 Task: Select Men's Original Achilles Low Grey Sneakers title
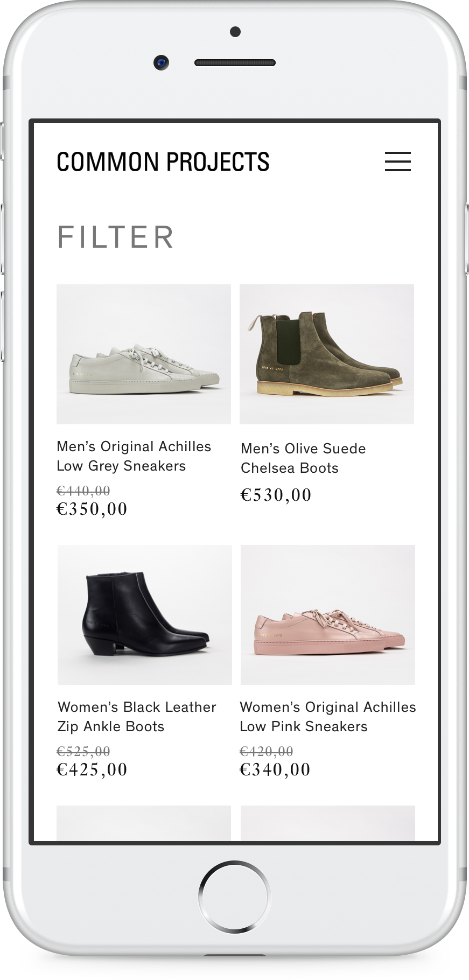coord(134,456)
